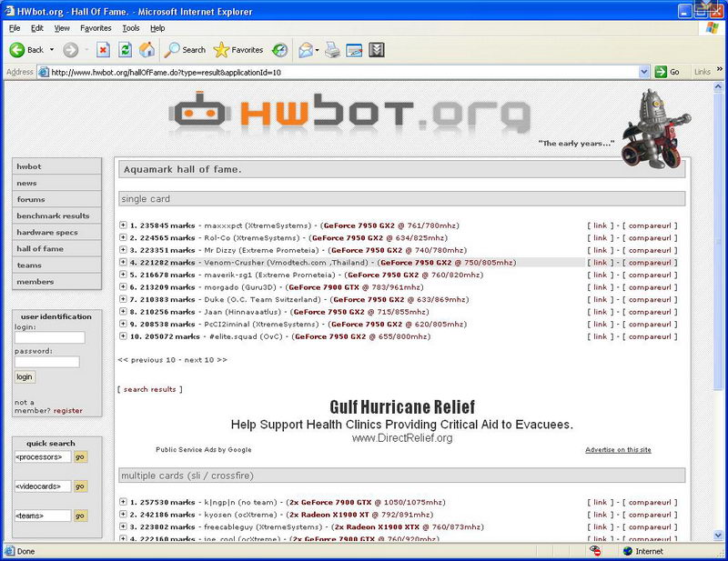Click previous 10 pagination link
Screen dimensions: 728x561
pos(147,360)
